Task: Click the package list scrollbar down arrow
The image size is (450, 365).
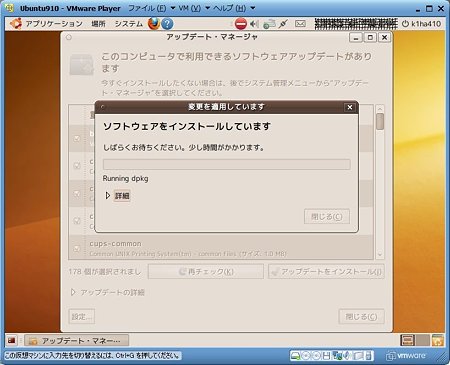Action: coord(380,255)
